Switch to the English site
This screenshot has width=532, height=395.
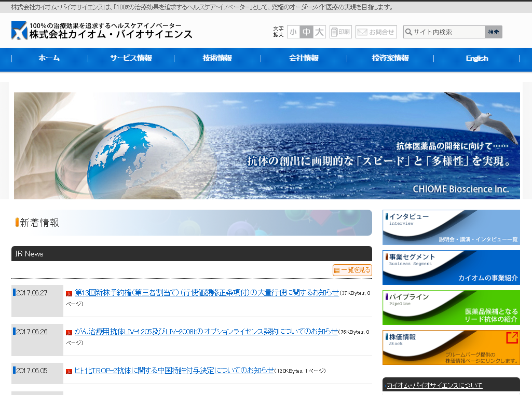pyautogui.click(x=476, y=58)
